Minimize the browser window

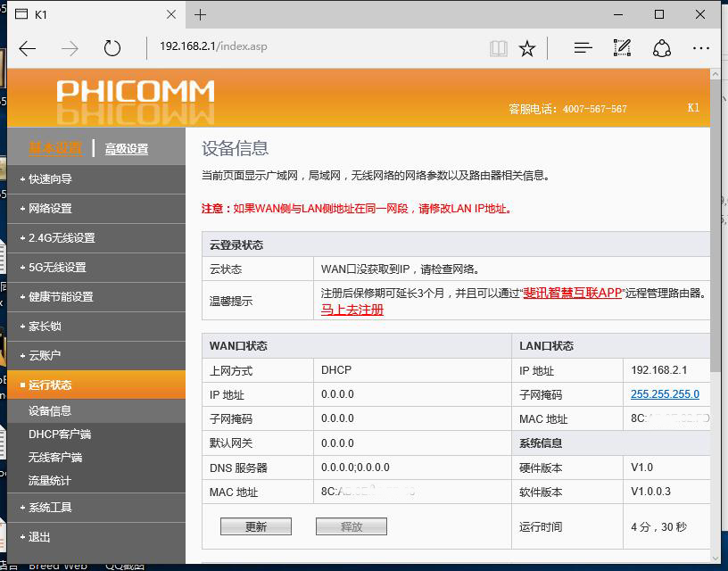(x=618, y=15)
